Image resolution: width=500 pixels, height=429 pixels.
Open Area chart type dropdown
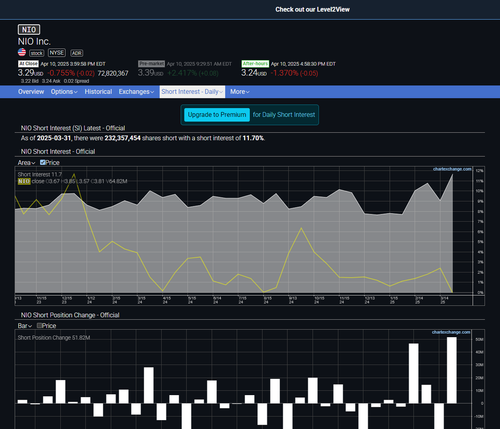(x=26, y=163)
